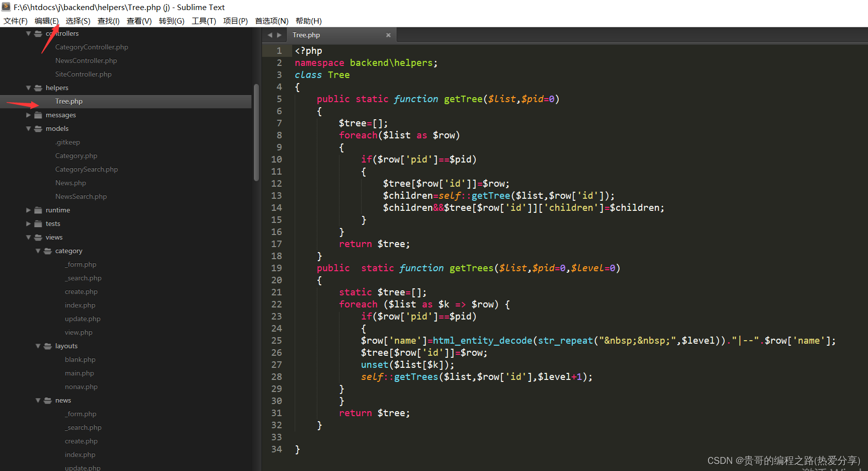This screenshot has height=471, width=868.
Task: Click the getTrees function name
Action: point(472,268)
